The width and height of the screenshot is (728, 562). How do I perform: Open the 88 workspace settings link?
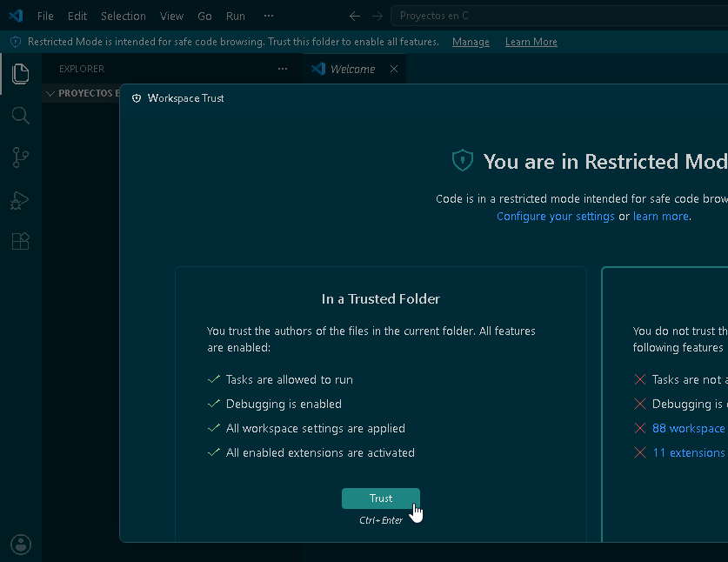point(689,428)
